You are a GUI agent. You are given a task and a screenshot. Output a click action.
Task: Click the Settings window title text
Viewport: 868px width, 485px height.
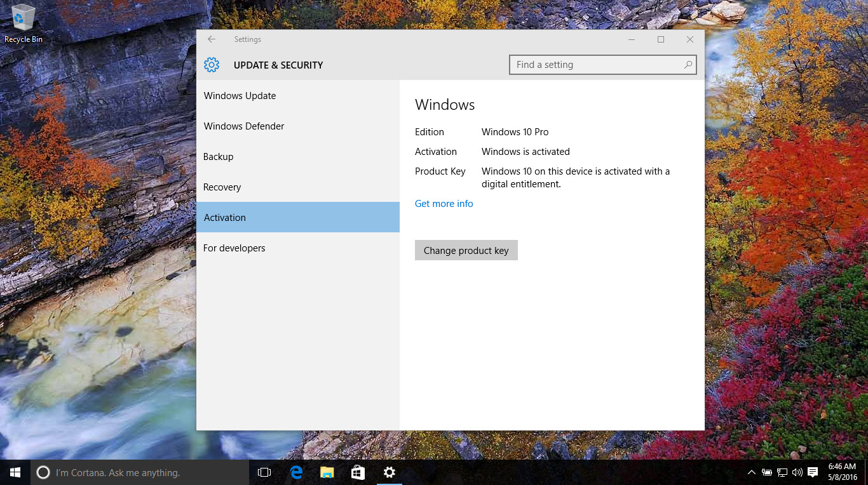tap(248, 39)
